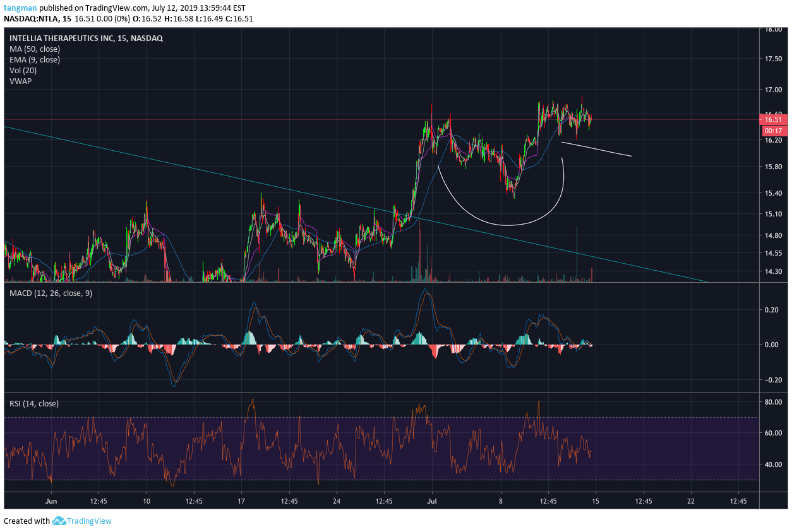Click the 00:17 bar countdown tag
This screenshot has height=532, width=792.
click(774, 131)
